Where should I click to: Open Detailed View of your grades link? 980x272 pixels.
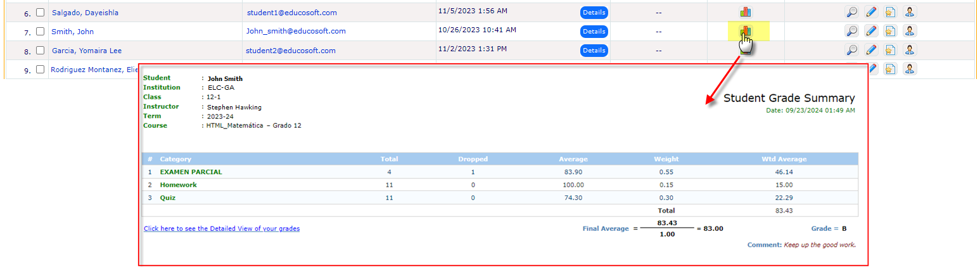coord(221,228)
